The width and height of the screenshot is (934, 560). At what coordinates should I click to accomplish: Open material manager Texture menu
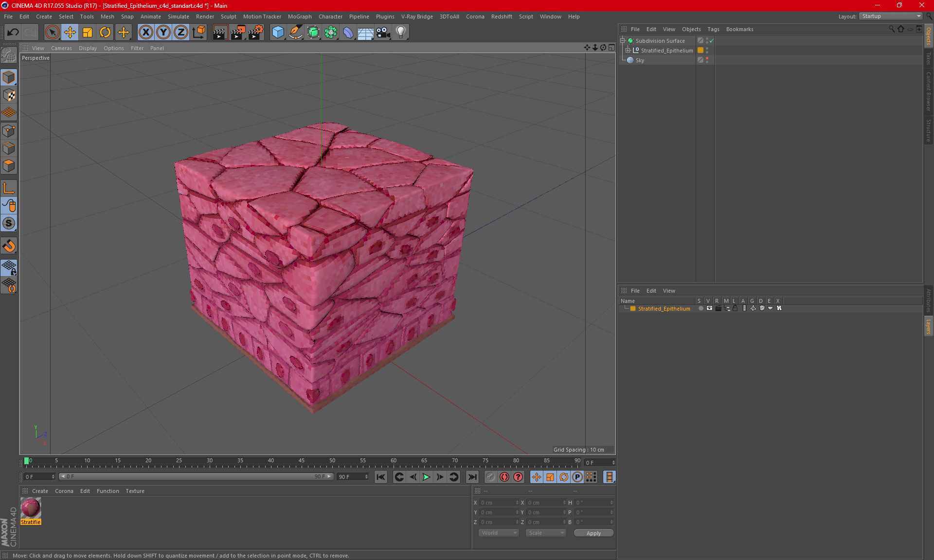(135, 491)
